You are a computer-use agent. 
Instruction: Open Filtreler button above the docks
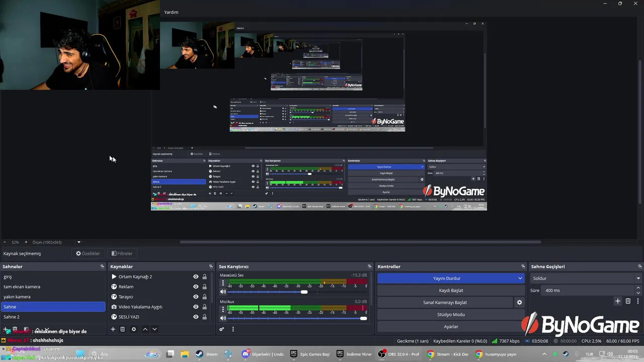coord(122,253)
